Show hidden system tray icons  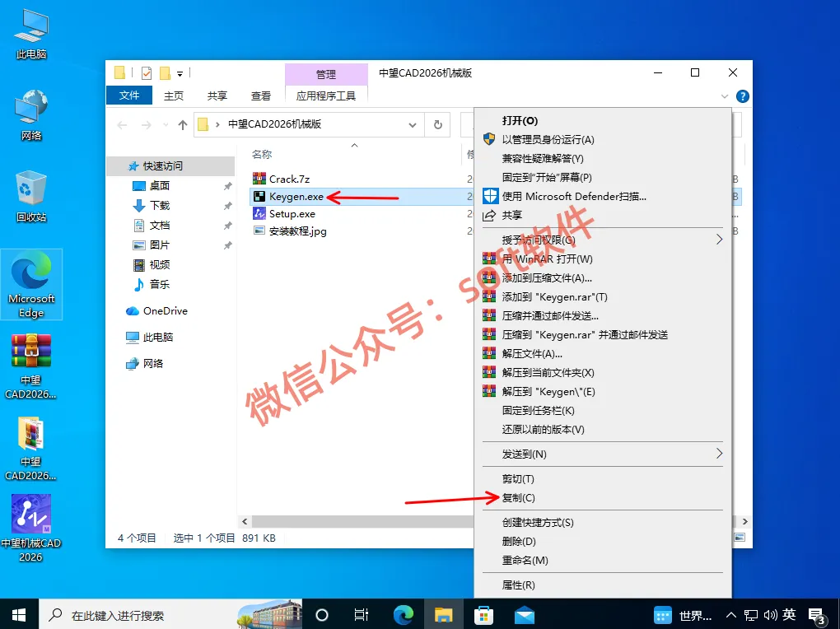click(x=731, y=615)
